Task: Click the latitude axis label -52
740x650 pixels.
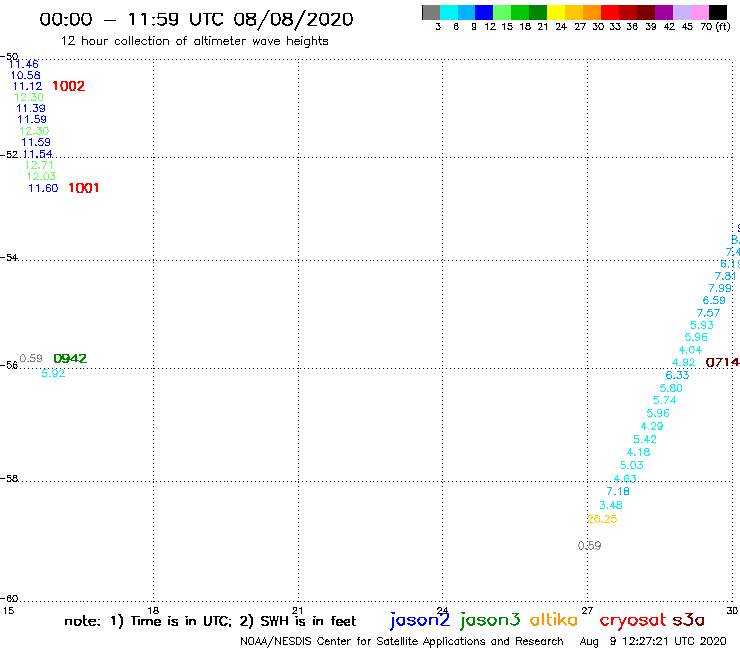Action: coord(9,155)
